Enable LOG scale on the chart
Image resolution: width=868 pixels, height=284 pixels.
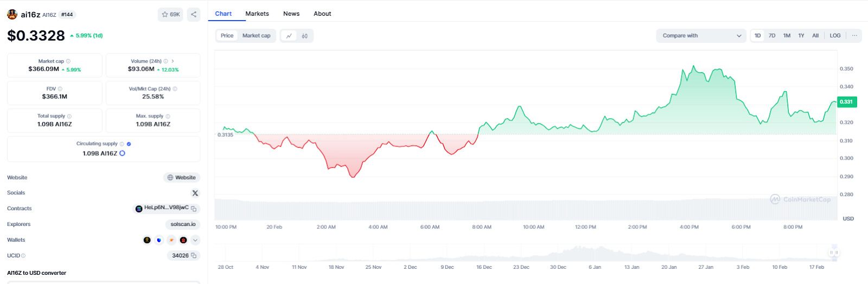(x=835, y=36)
